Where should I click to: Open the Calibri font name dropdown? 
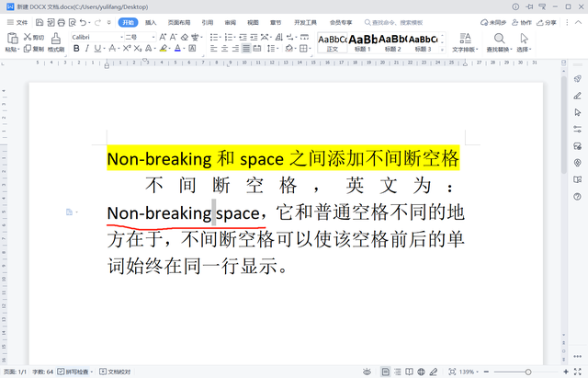click(97, 37)
